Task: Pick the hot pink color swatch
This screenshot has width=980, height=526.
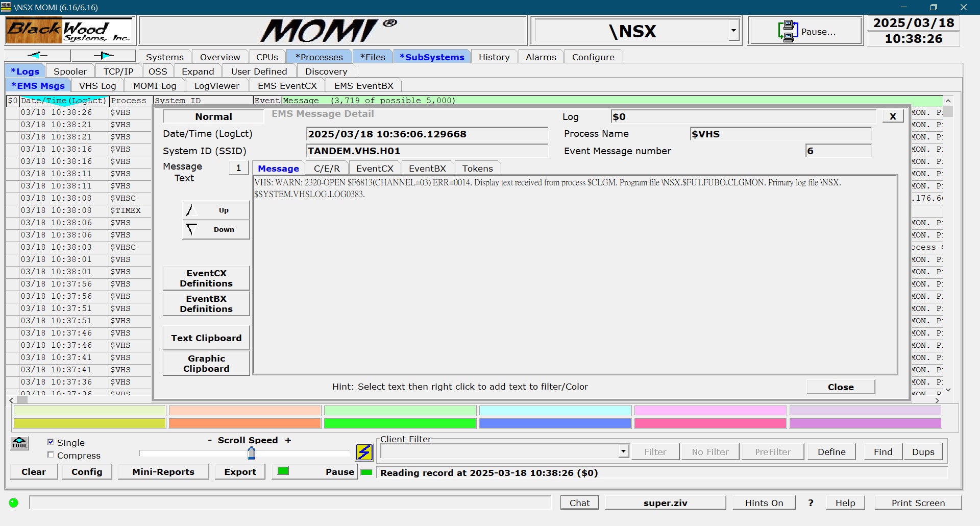Action: pyautogui.click(x=710, y=423)
